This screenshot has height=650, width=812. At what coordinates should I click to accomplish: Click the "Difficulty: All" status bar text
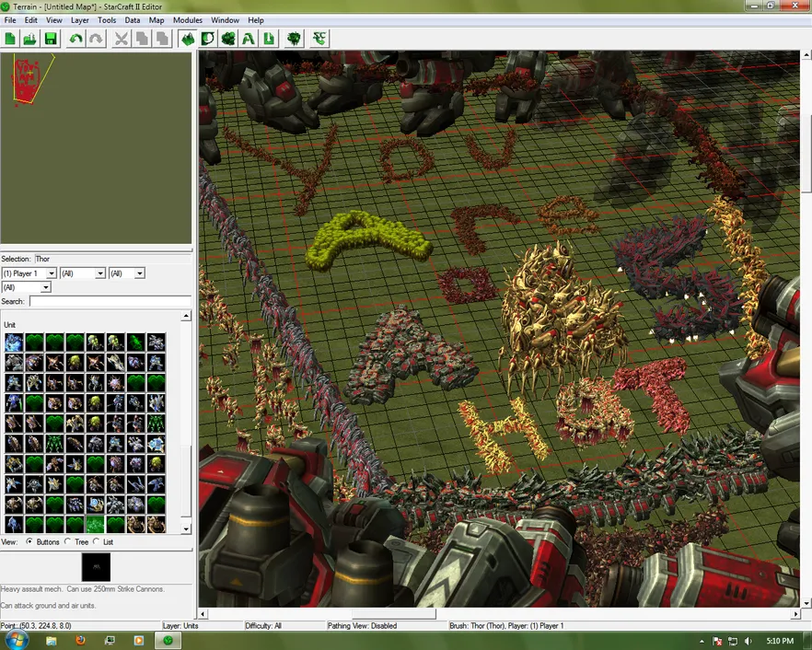(x=263, y=626)
